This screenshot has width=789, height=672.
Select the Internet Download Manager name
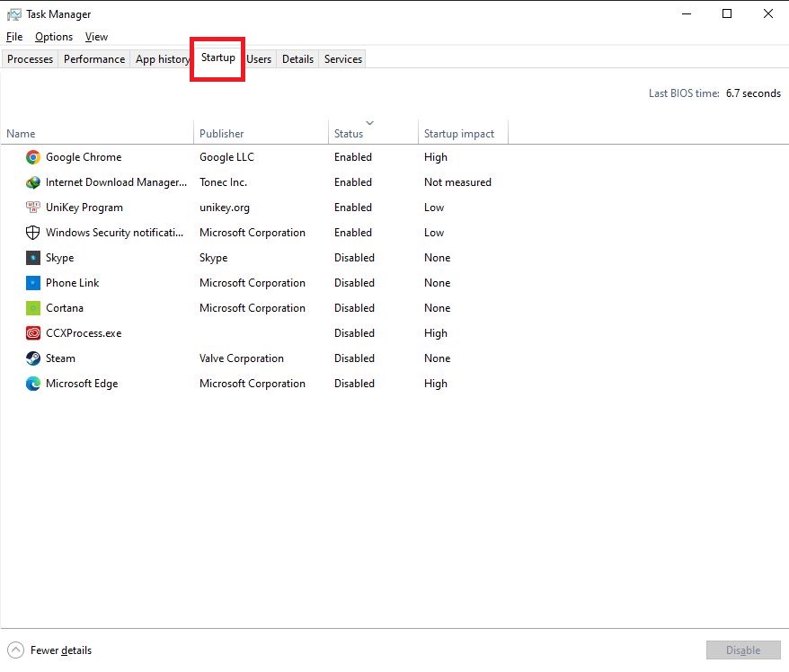pyautogui.click(x=116, y=182)
